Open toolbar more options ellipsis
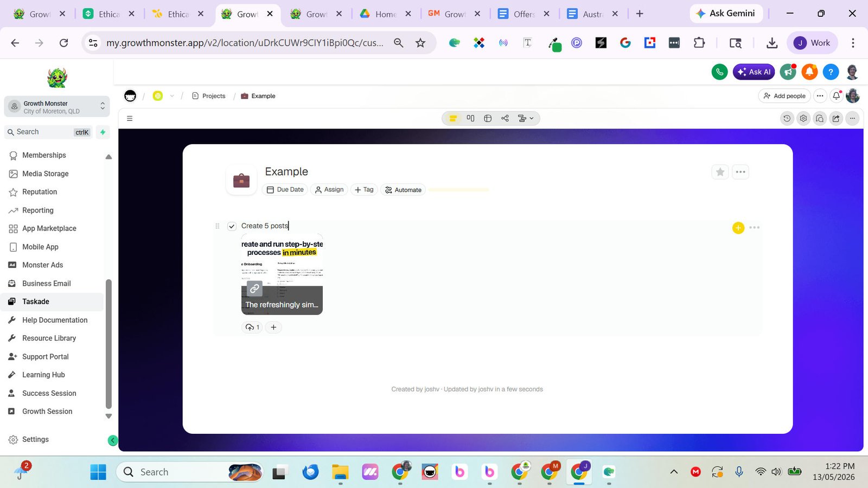 coord(852,118)
